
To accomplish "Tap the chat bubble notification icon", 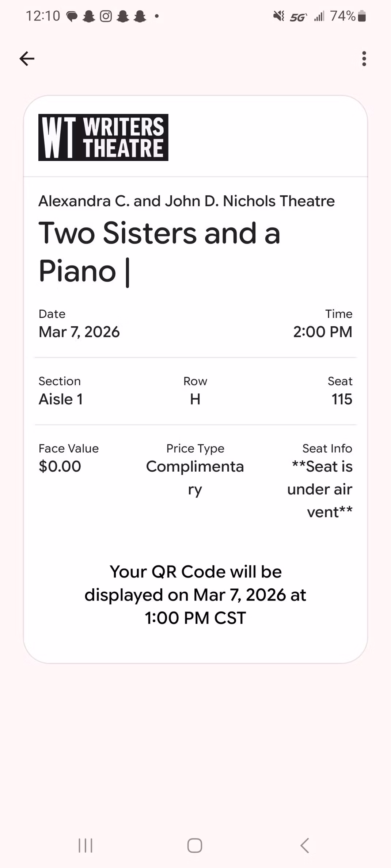I will pyautogui.click(x=72, y=16).
